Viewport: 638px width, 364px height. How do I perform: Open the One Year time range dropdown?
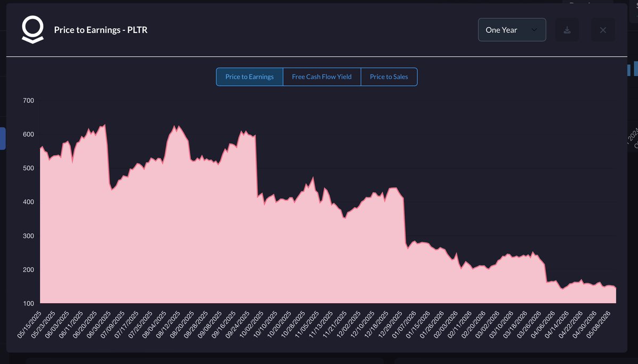coord(512,30)
